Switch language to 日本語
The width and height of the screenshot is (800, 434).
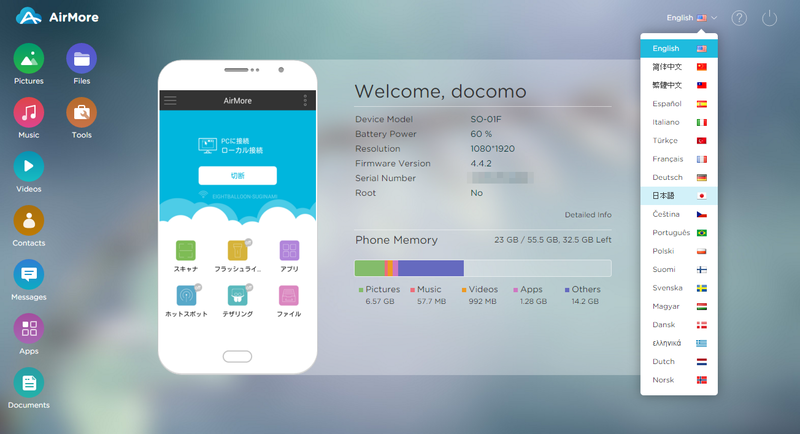point(679,196)
